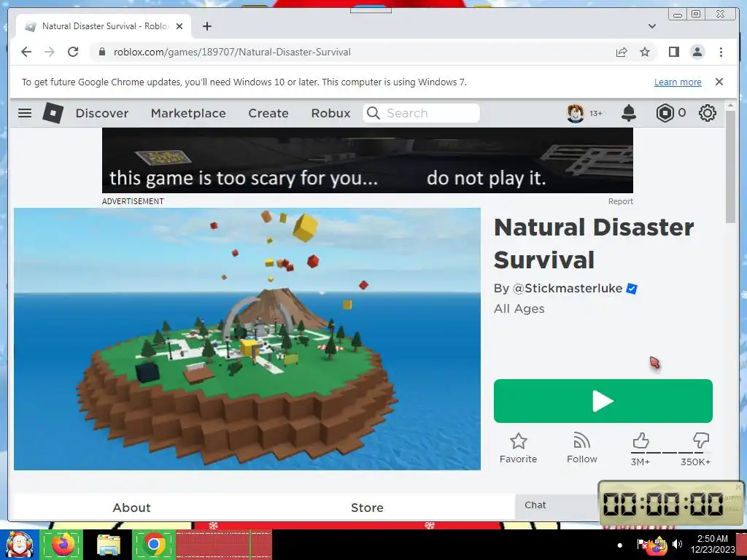Click the scary game advertisement banner

tap(368, 160)
